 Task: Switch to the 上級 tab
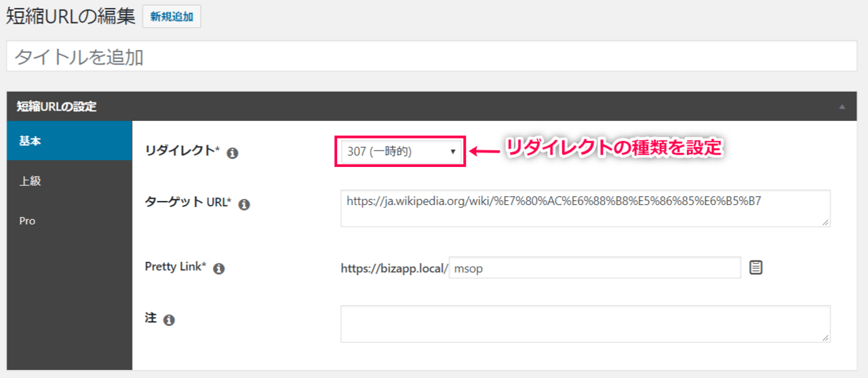(69, 181)
